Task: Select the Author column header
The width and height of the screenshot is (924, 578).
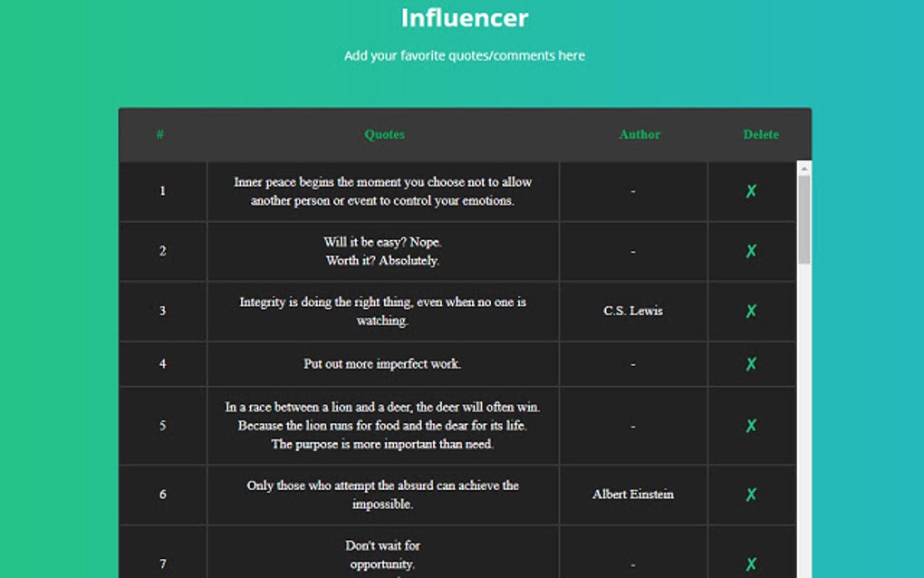Action: (x=640, y=134)
